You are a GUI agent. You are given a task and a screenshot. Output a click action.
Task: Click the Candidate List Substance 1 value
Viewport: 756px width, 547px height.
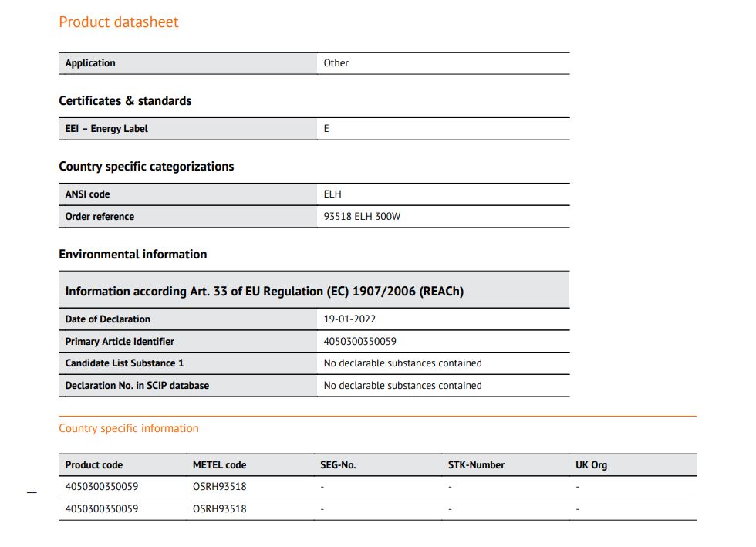tap(403, 363)
